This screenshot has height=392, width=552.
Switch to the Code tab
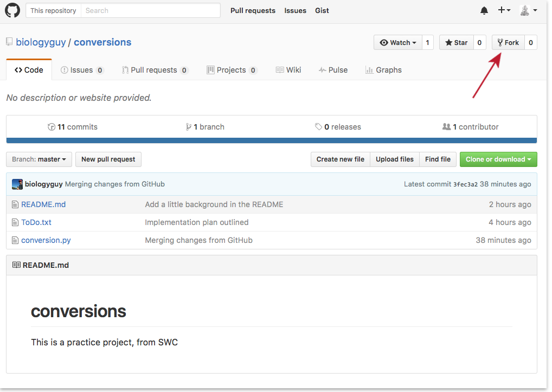pyautogui.click(x=29, y=70)
